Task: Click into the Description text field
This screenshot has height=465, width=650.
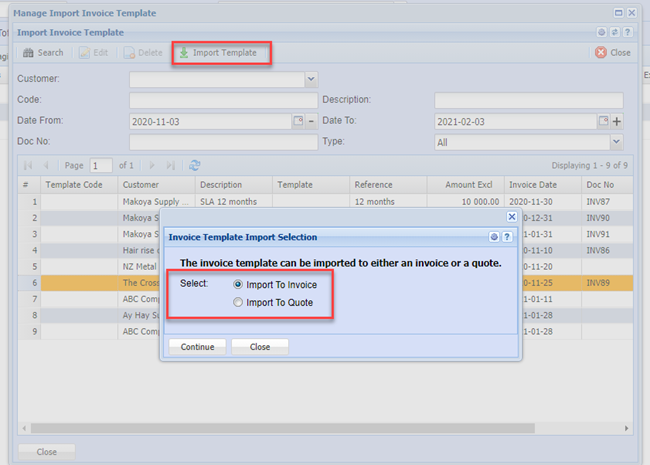Action: pos(528,100)
